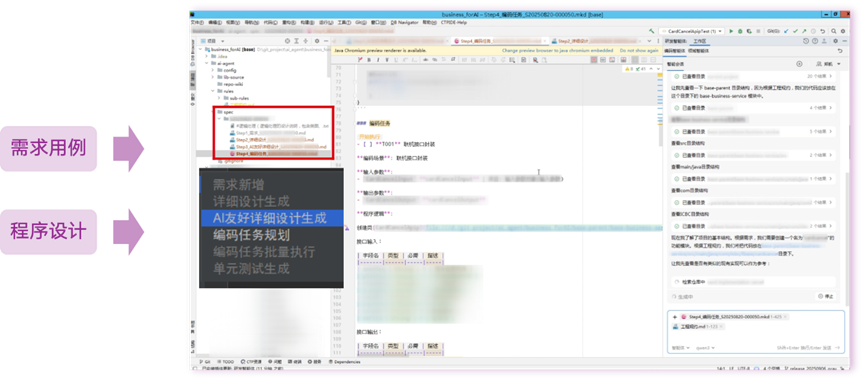The image size is (864, 381).
Task: Expand the config folder
Action: coord(213,71)
